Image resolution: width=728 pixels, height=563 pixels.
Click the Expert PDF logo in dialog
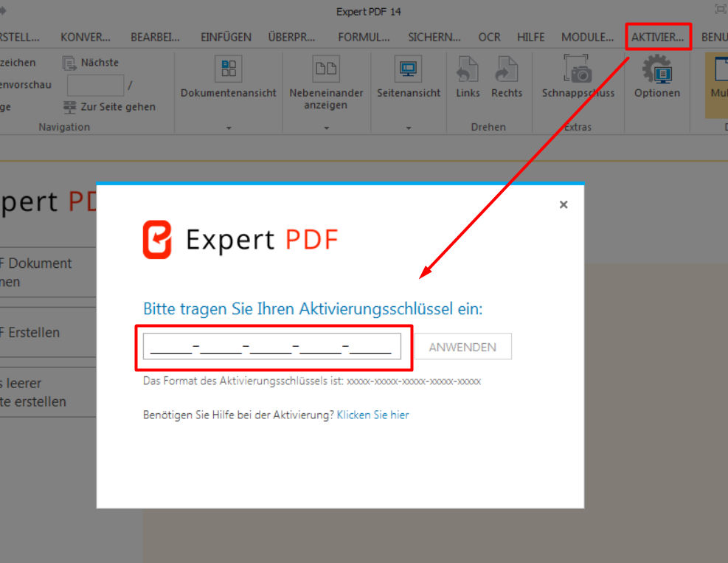[x=157, y=239]
